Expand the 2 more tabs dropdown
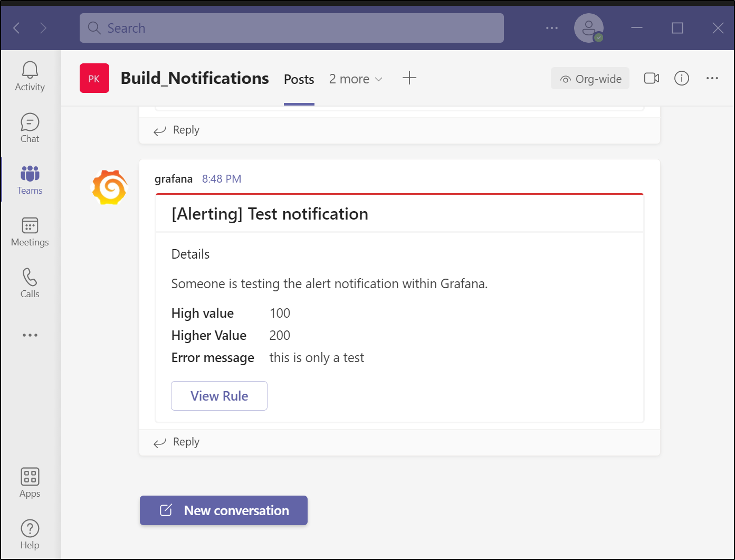Image resolution: width=735 pixels, height=560 pixels. pyautogui.click(x=356, y=79)
